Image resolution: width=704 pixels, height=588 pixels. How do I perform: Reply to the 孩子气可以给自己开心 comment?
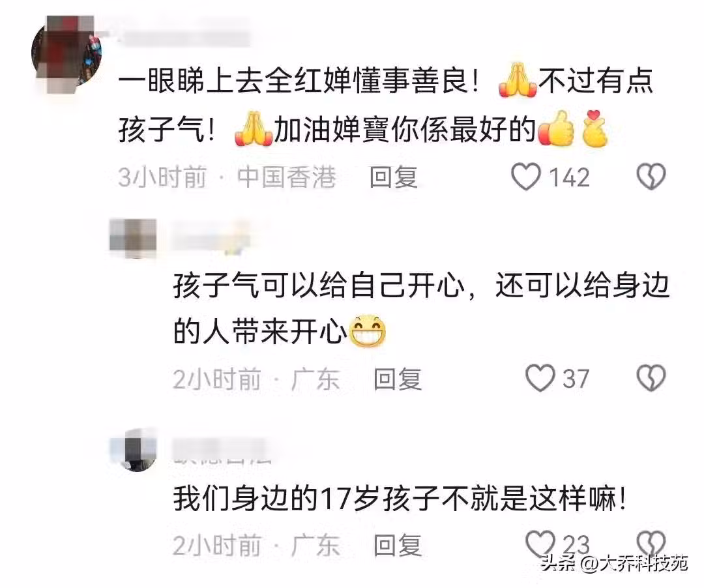point(398,379)
